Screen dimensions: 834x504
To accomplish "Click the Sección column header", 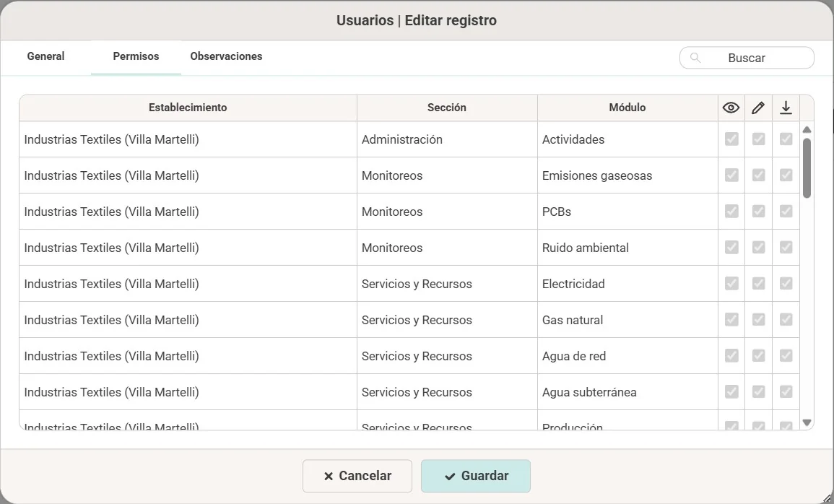I will coord(447,108).
